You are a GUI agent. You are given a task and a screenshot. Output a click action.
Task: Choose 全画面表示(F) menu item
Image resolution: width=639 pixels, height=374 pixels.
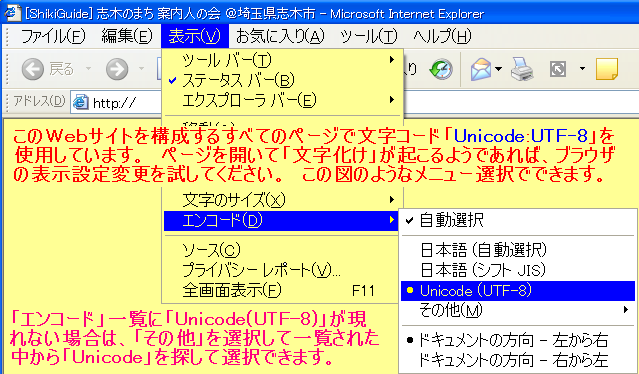(x=282, y=290)
